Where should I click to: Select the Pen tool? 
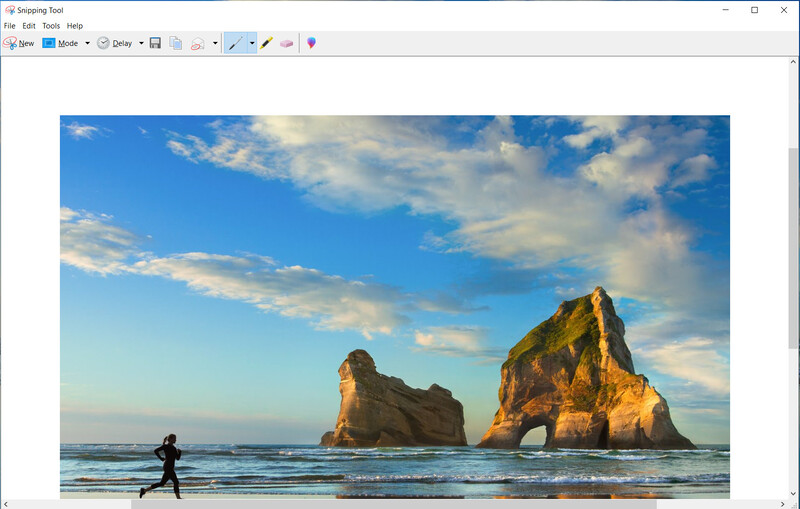pyautogui.click(x=236, y=43)
